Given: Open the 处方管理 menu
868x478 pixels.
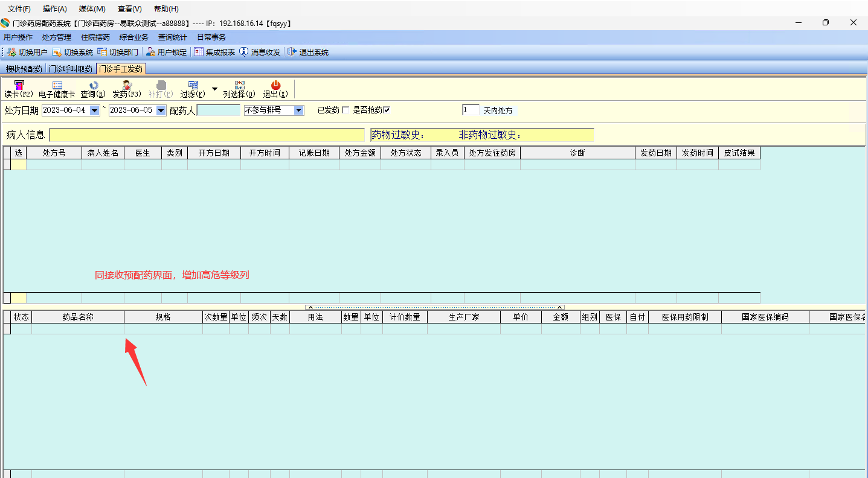Looking at the screenshot, I should click(57, 37).
